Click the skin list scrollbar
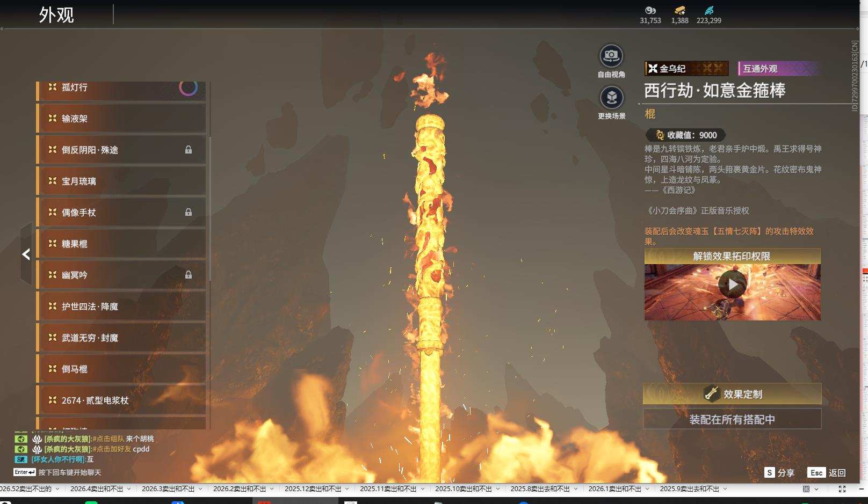This screenshot has height=504, width=868. point(209,208)
